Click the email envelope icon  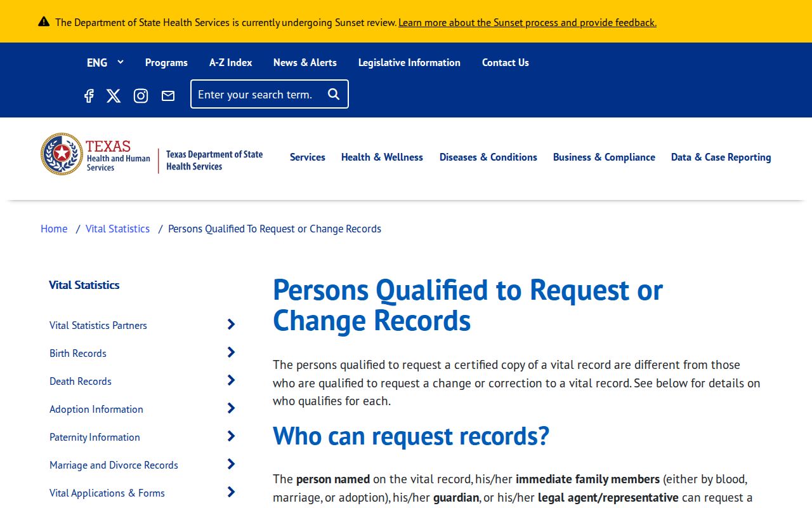[168, 96]
